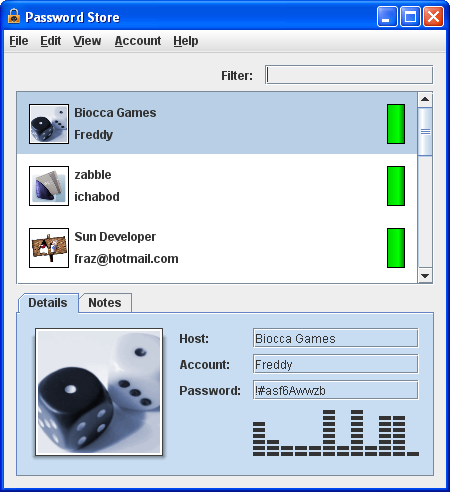
Task: Click the ichabod account name
Action: [x=97, y=197]
